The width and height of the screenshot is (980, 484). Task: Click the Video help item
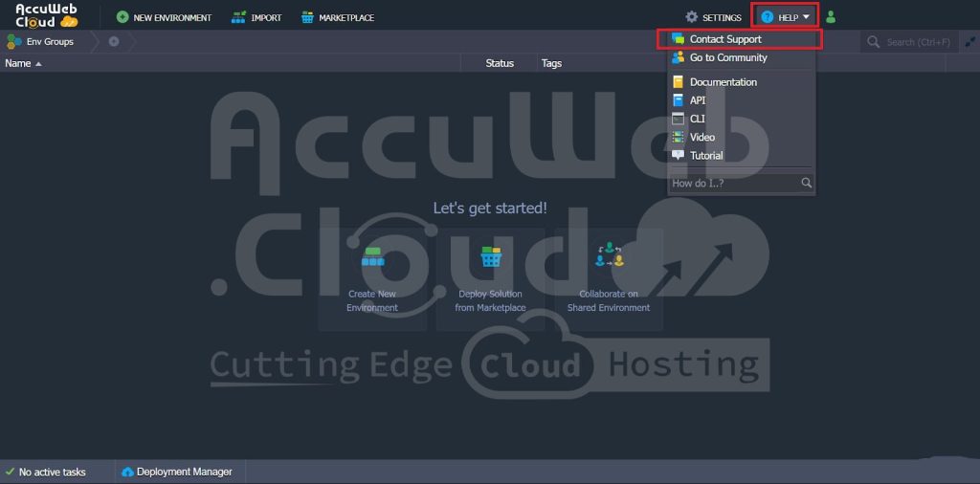pos(702,137)
